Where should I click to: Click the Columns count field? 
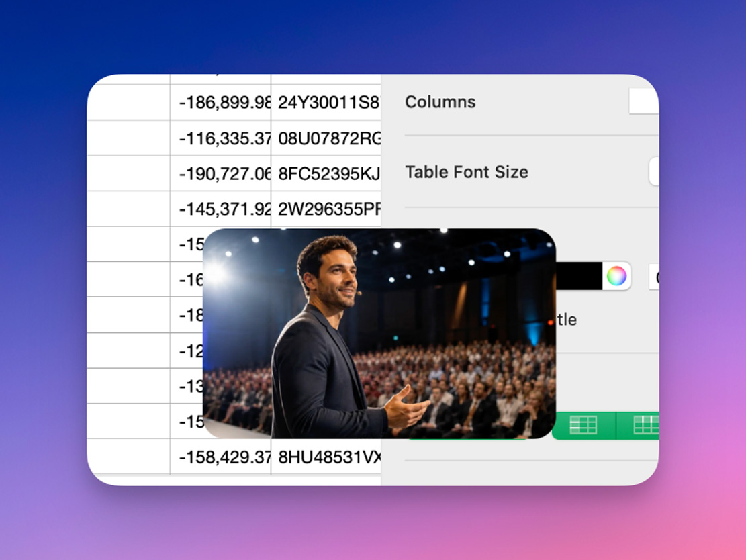click(644, 101)
